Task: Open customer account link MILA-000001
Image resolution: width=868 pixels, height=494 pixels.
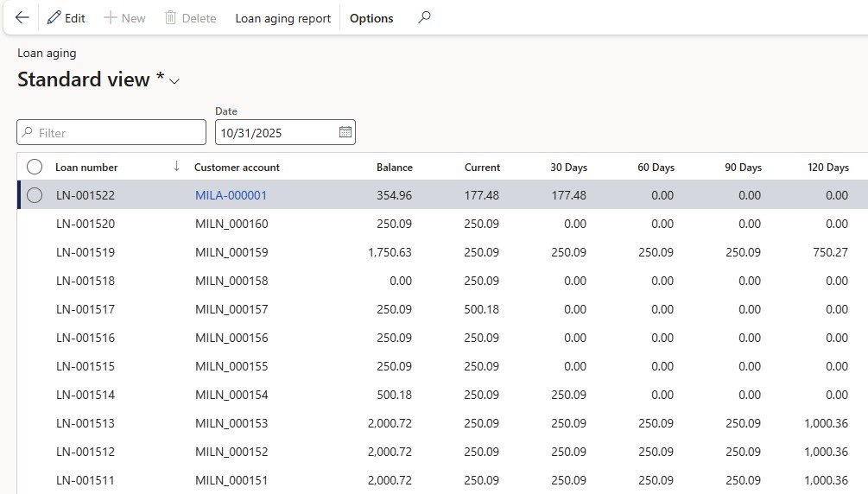Action: pyautogui.click(x=231, y=195)
